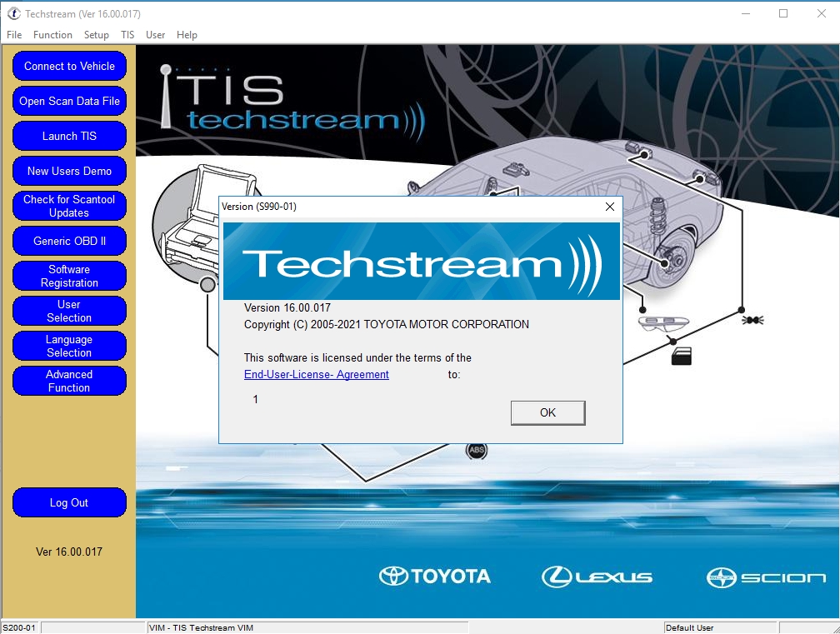Screen dimensions: 840x634
Task: Minimize the Techstream window
Action: [745, 13]
